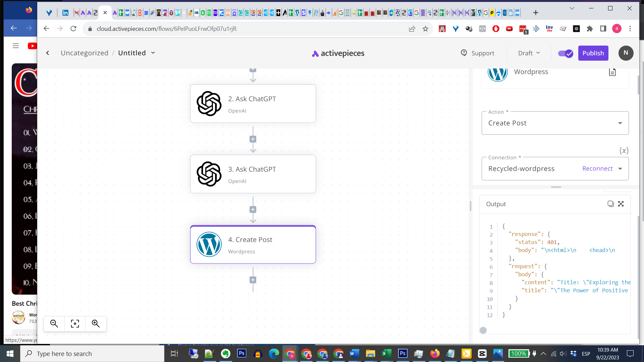Open the Untitled flow name dropdown
Screen dimensions: 644x362
click(153, 53)
